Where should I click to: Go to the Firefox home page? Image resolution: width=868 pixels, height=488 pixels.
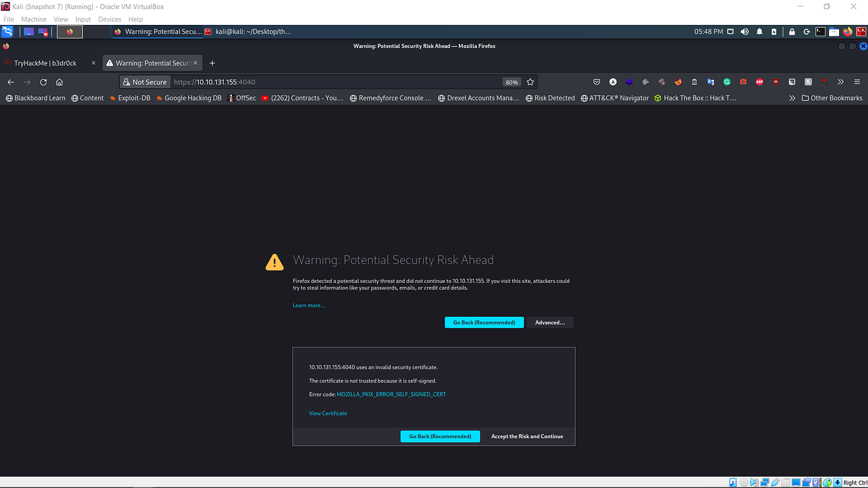coord(61,82)
